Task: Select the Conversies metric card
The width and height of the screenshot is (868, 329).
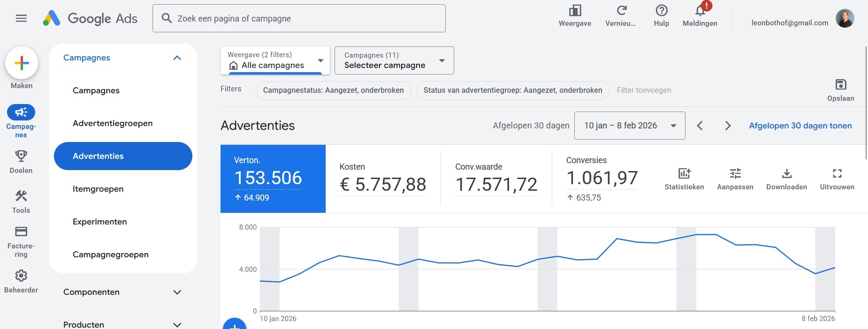Action: pos(602,179)
